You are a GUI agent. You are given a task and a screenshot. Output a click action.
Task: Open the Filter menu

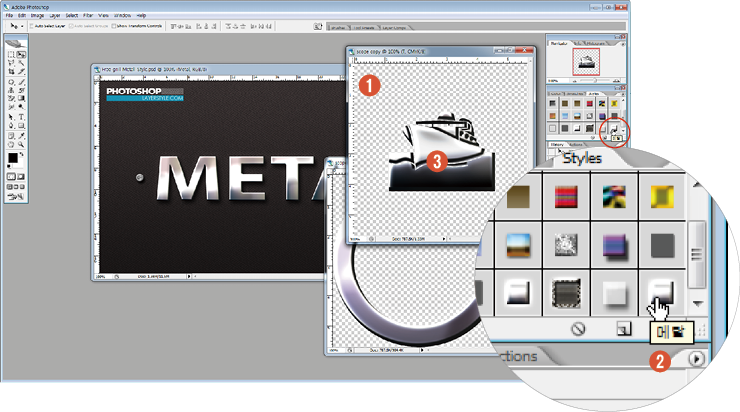(88, 16)
